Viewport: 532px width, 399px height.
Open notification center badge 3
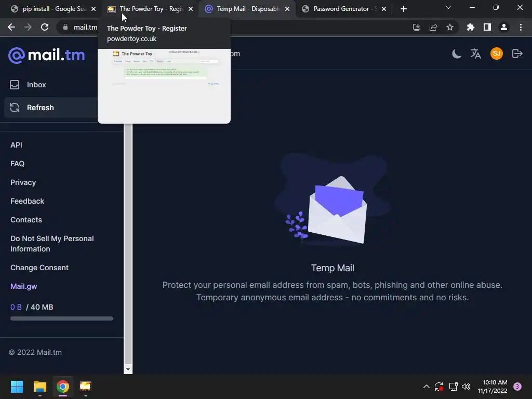[x=517, y=387]
